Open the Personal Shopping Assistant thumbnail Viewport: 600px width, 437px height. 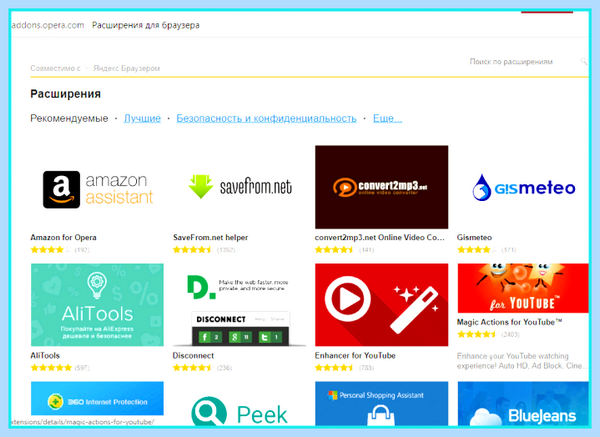(382, 404)
